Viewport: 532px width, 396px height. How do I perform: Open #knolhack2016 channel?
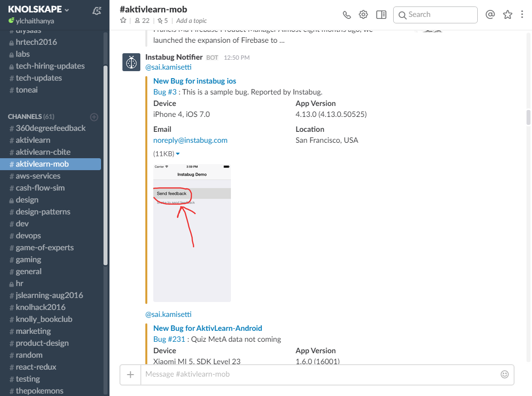pyautogui.click(x=51, y=307)
